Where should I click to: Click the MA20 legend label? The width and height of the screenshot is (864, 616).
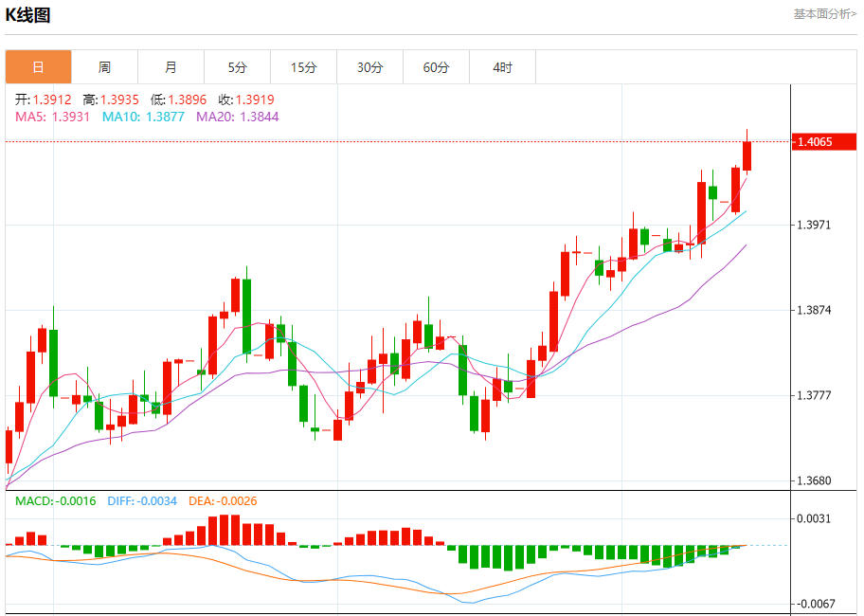[237, 117]
